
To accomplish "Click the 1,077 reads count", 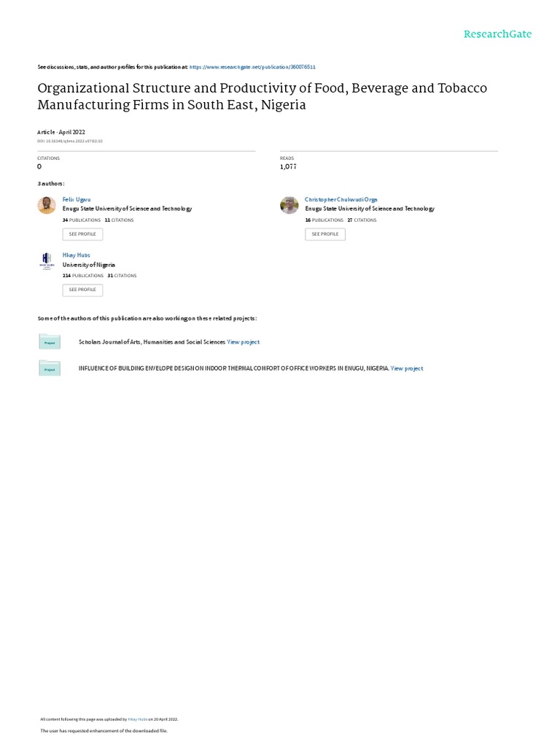I will [x=288, y=167].
